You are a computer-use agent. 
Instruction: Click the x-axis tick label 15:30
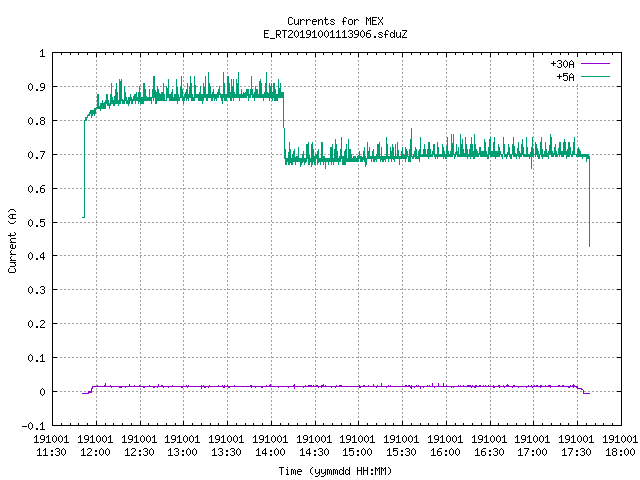point(401,452)
